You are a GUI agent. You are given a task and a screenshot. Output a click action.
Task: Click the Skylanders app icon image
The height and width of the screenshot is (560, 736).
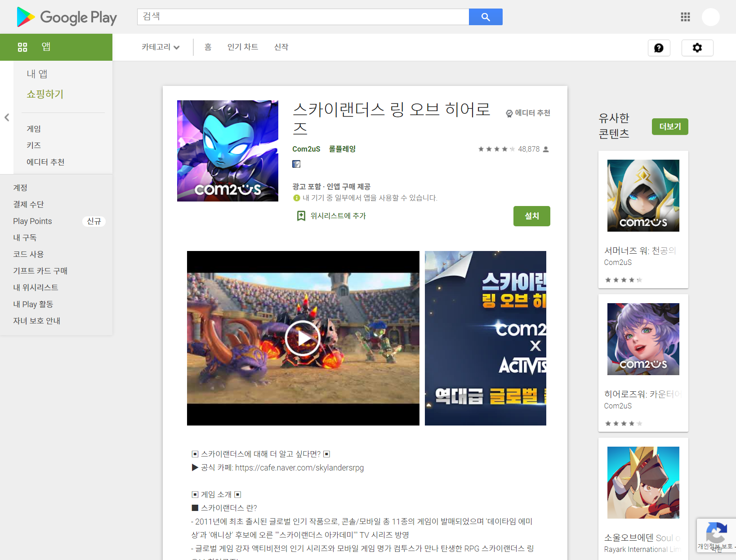pyautogui.click(x=227, y=151)
